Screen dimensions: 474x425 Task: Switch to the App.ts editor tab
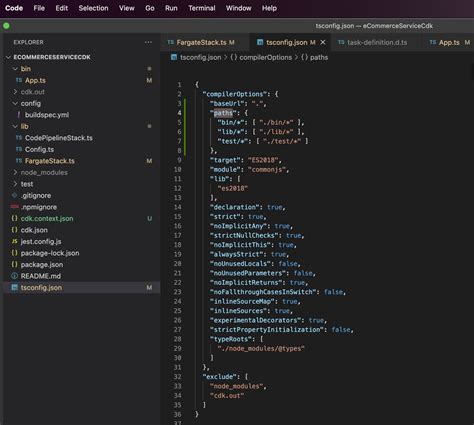click(449, 42)
